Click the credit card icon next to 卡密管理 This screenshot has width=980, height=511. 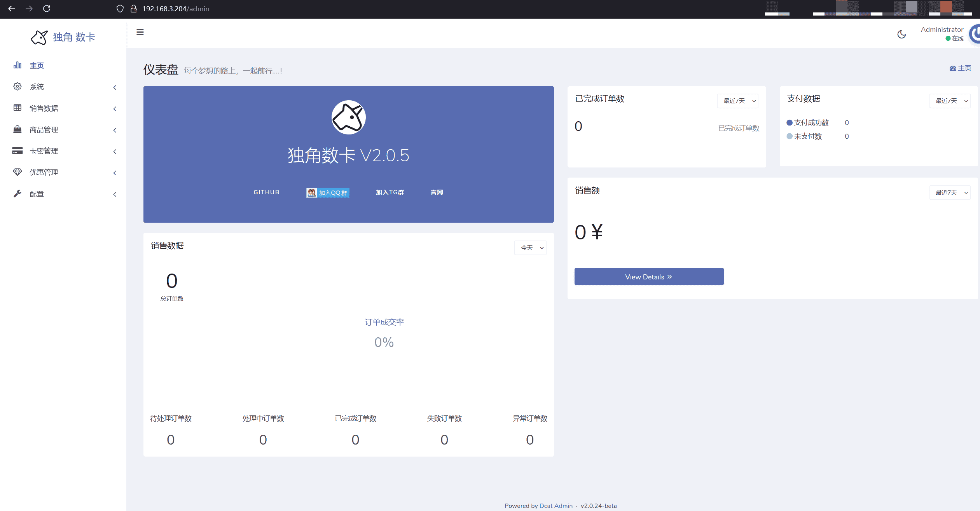click(x=17, y=151)
